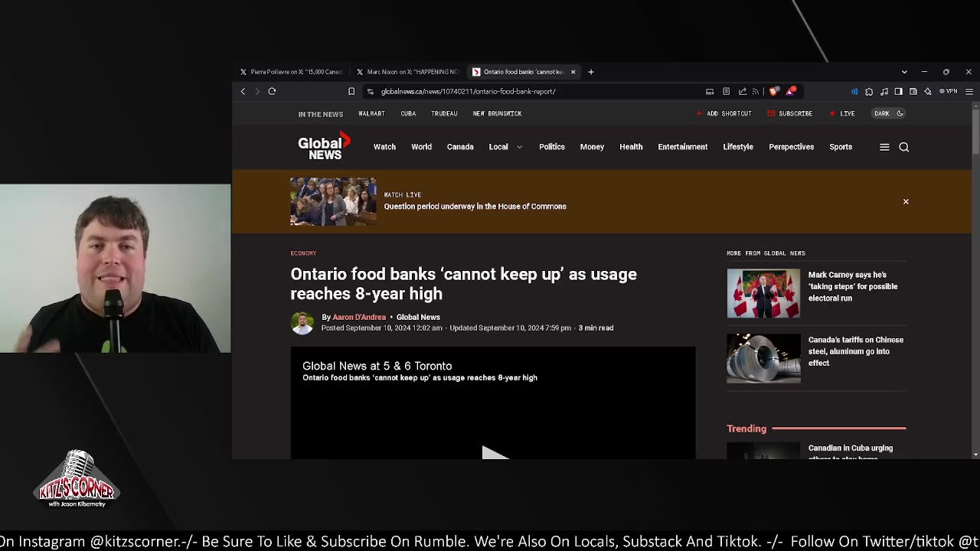Click the Add Shortcut button
Viewport: 980px width, 551px height.
tap(724, 113)
